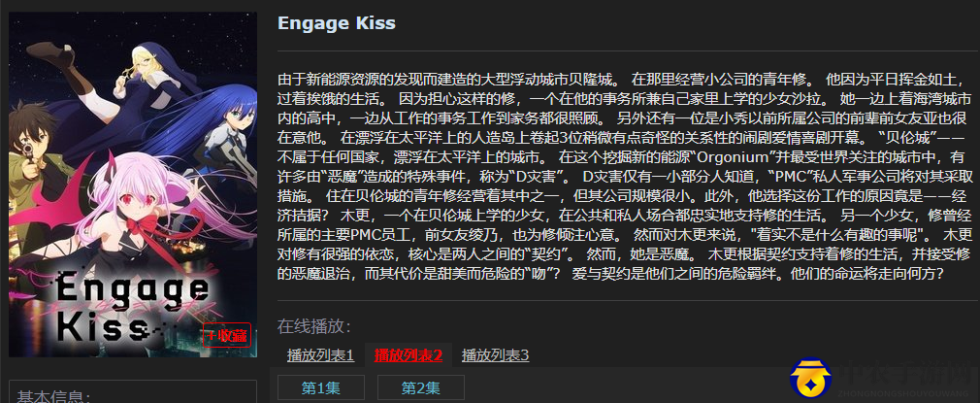Viewport: 980px width, 403px height.
Task: Select the 基本信息 panel heading
Action: point(53,396)
